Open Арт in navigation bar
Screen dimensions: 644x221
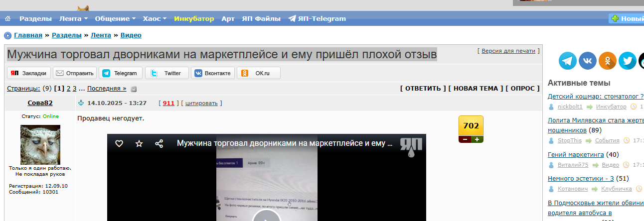[228, 19]
